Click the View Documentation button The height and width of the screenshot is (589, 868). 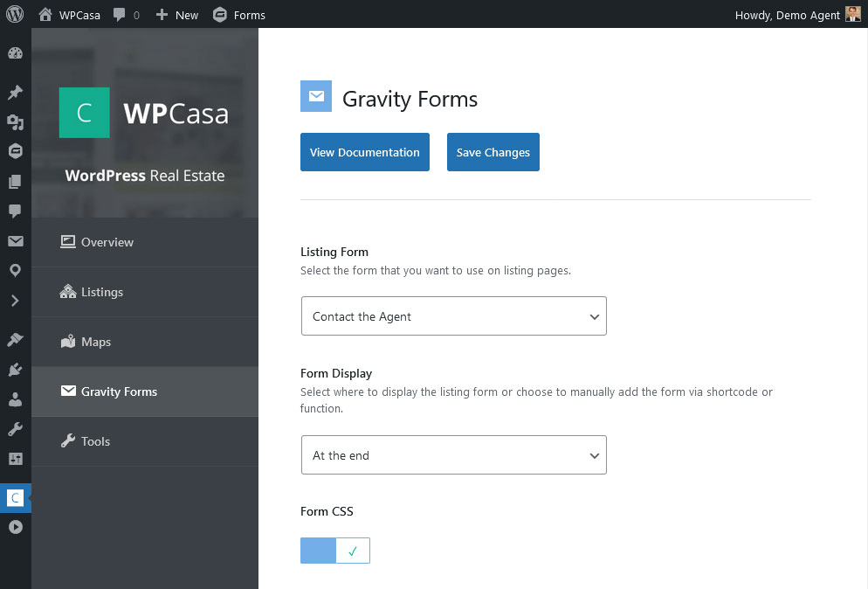click(364, 152)
